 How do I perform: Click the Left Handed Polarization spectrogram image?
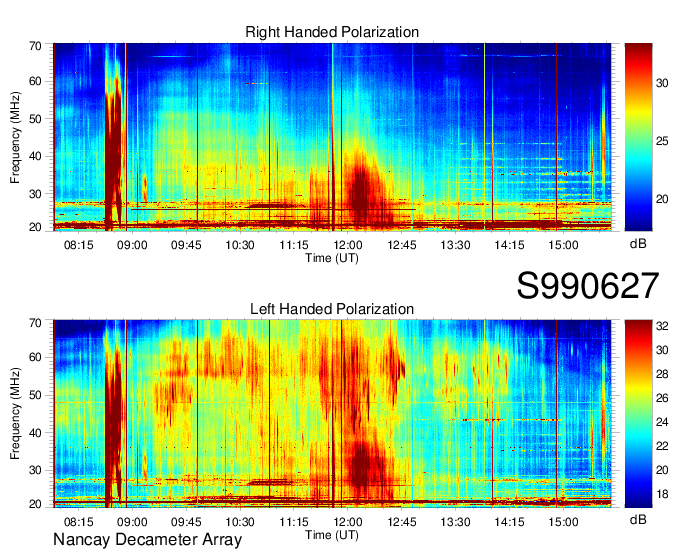[x=332, y=414]
